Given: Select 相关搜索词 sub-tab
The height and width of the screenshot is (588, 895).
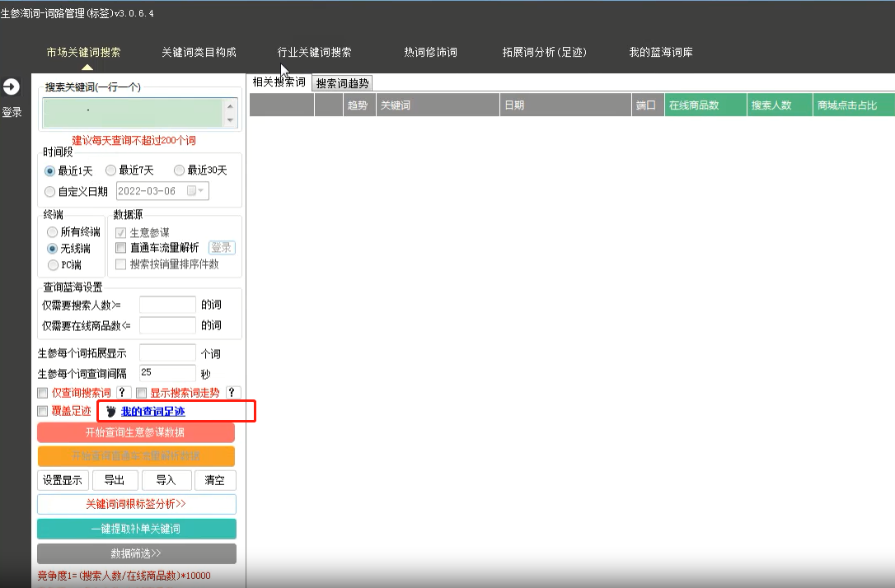Looking at the screenshot, I should pyautogui.click(x=279, y=82).
